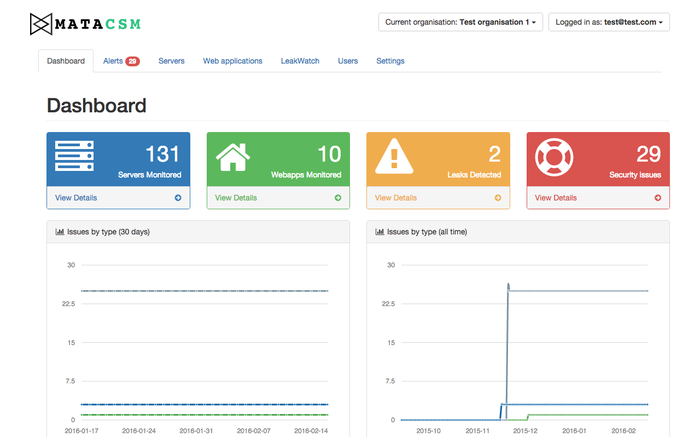Click the green house webapps icon
This screenshot has height=437, width=700.
[x=233, y=157]
